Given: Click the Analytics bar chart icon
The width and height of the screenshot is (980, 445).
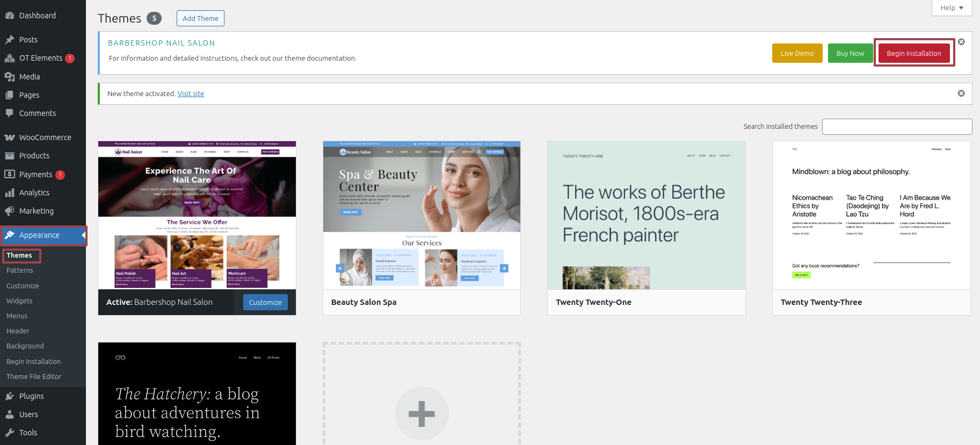Looking at the screenshot, I should 10,193.
